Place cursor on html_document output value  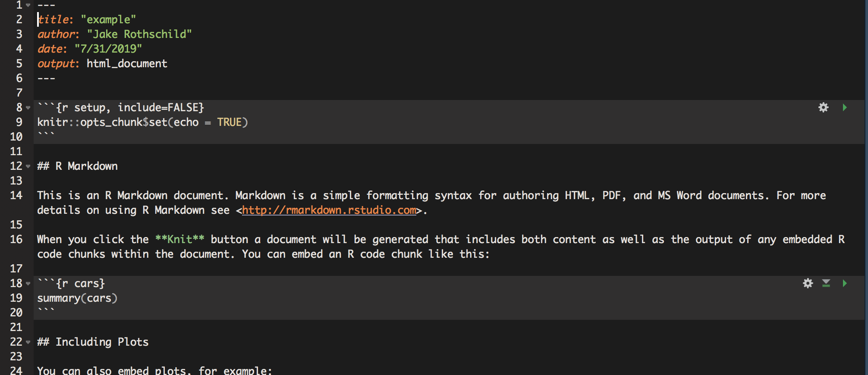[x=127, y=64]
